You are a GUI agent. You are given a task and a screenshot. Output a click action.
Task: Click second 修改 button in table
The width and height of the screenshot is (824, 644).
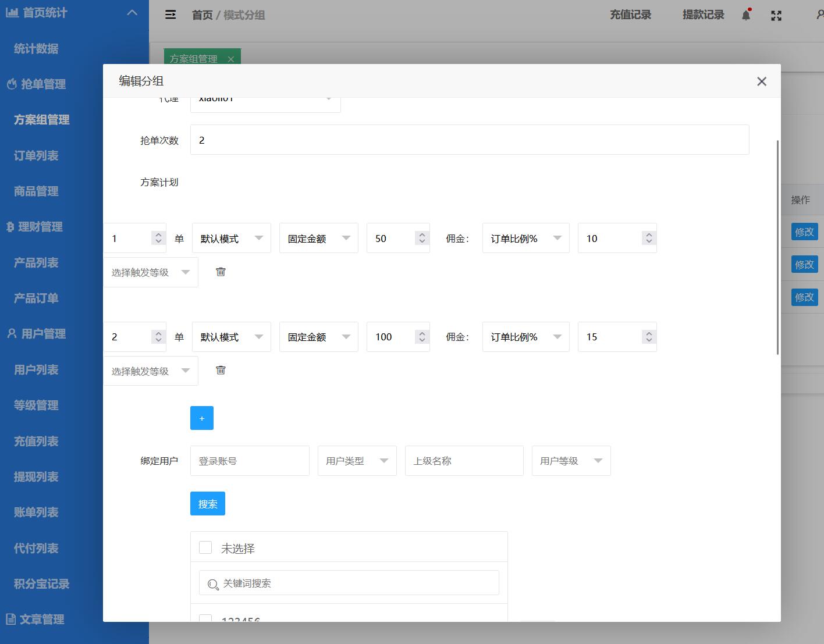(x=804, y=264)
